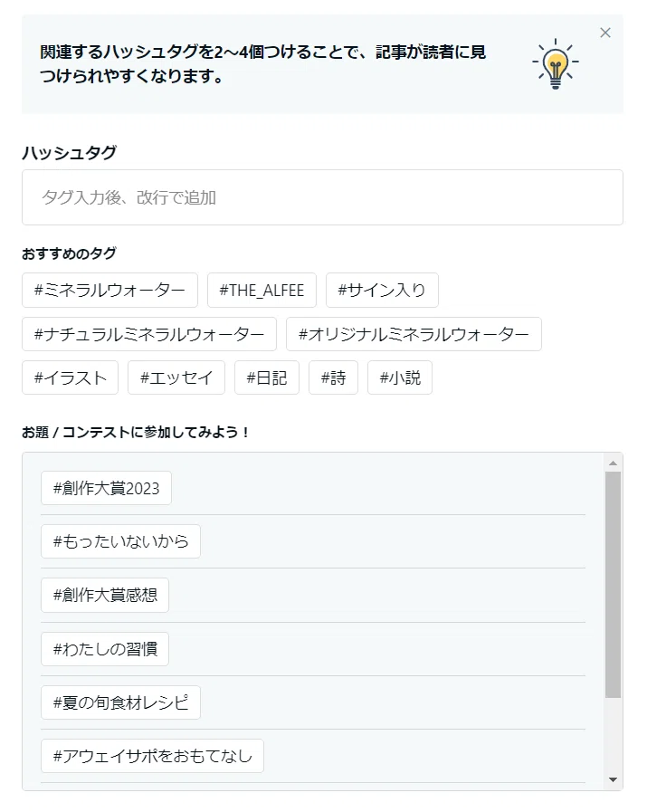The height and width of the screenshot is (812, 647).
Task: Pick the #創作大賞感想 contest tag
Action: coord(105,595)
